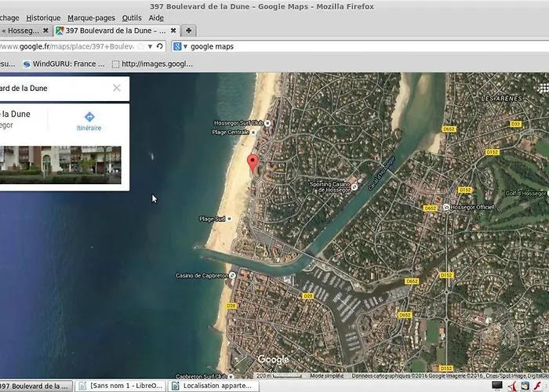Switch to the Hosseg... browser tab
Image resolution: width=549 pixels, height=392 pixels.
tap(22, 31)
